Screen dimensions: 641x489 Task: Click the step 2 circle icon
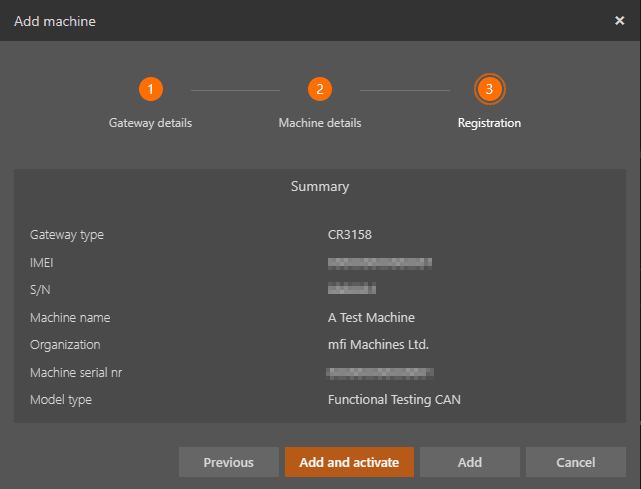click(319, 89)
